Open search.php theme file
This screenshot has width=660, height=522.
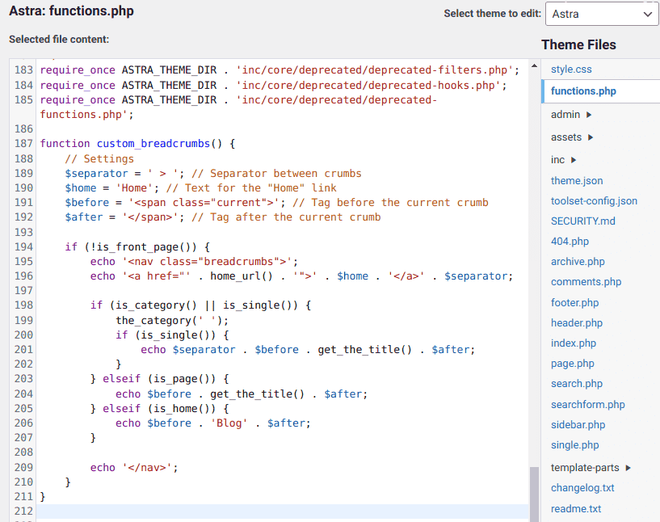pyautogui.click(x=577, y=384)
